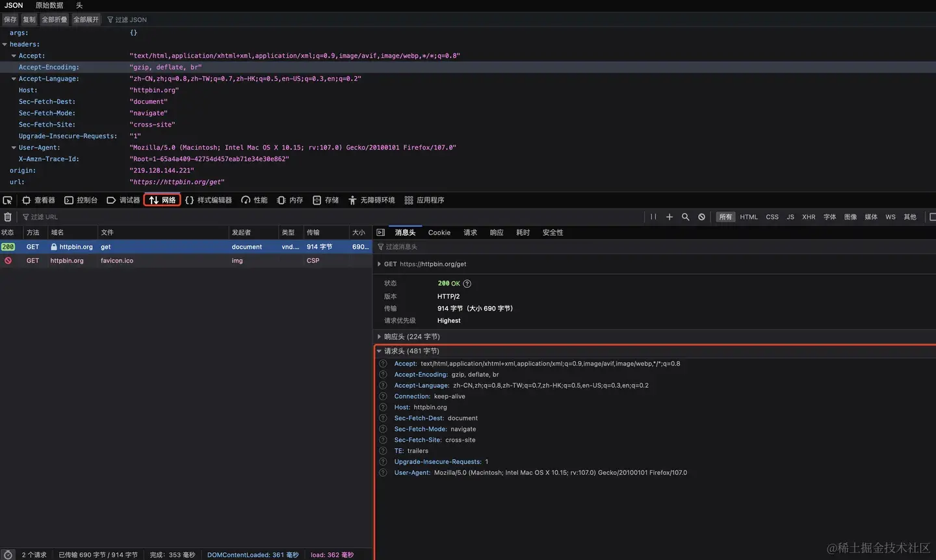Viewport: 936px width, 560px height.
Task: Click help icon beside Sec-Fetch-Dest in request headers
Action: [383, 418]
